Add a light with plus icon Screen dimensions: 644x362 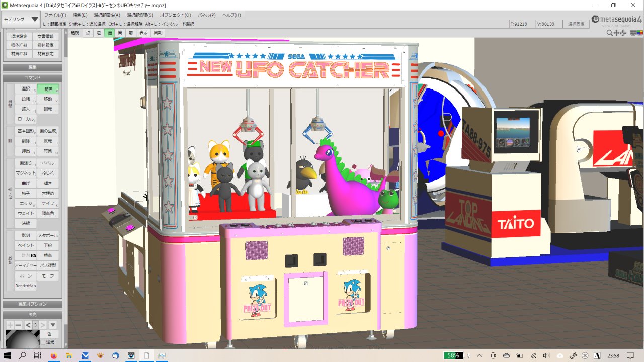[x=10, y=325]
